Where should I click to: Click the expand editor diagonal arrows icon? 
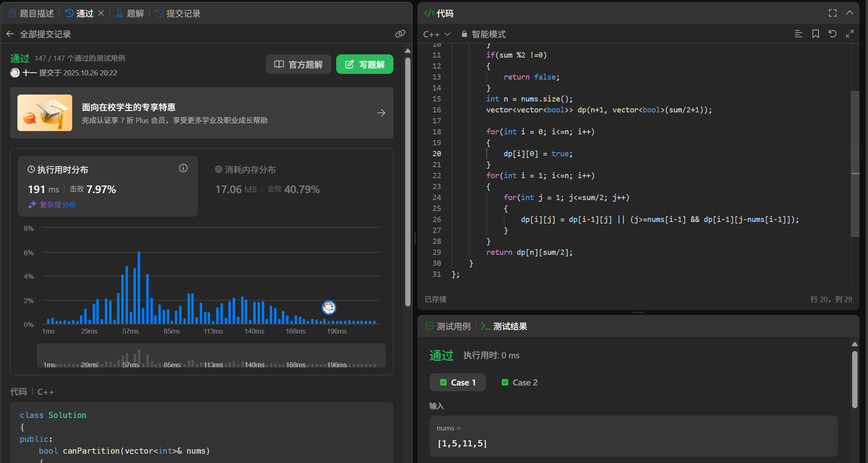tap(849, 34)
